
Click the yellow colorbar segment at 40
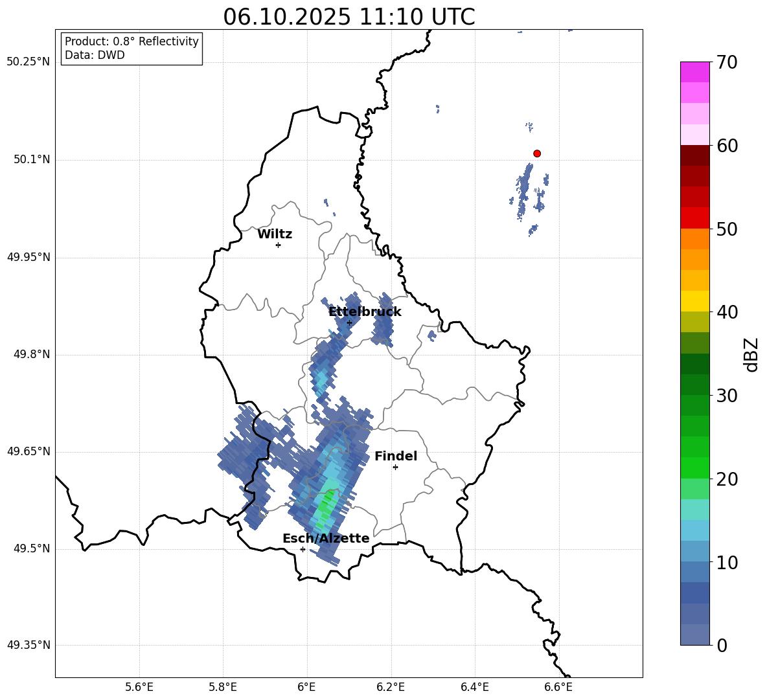point(694,302)
